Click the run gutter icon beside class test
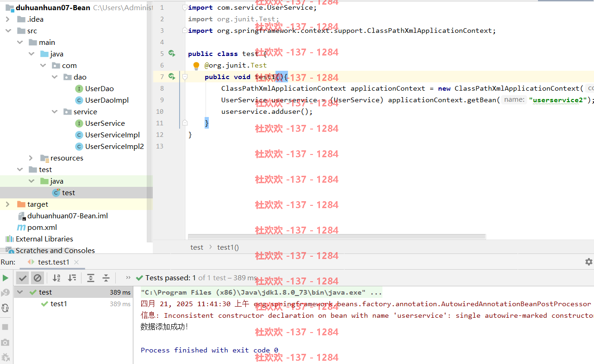Image resolution: width=594 pixels, height=364 pixels. (172, 54)
